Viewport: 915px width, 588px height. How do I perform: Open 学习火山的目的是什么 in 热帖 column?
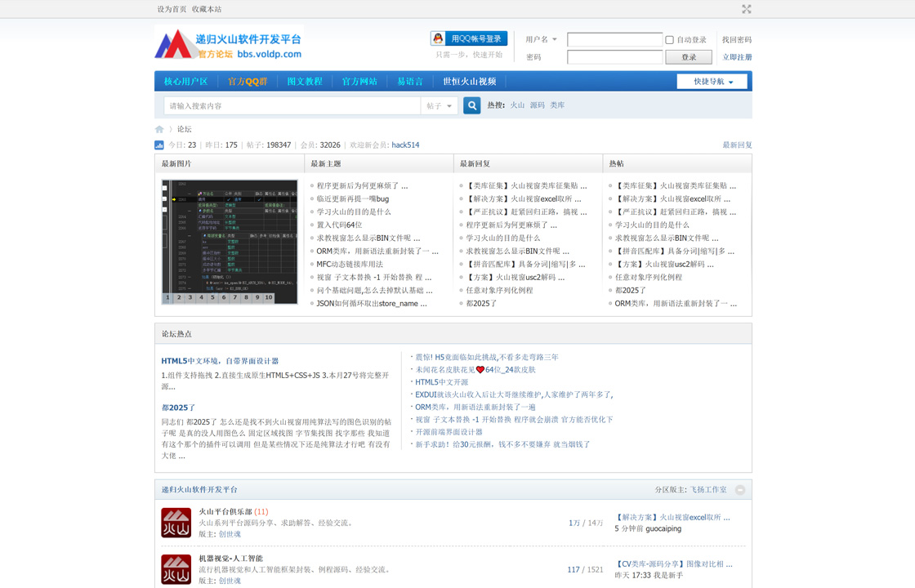click(x=652, y=225)
